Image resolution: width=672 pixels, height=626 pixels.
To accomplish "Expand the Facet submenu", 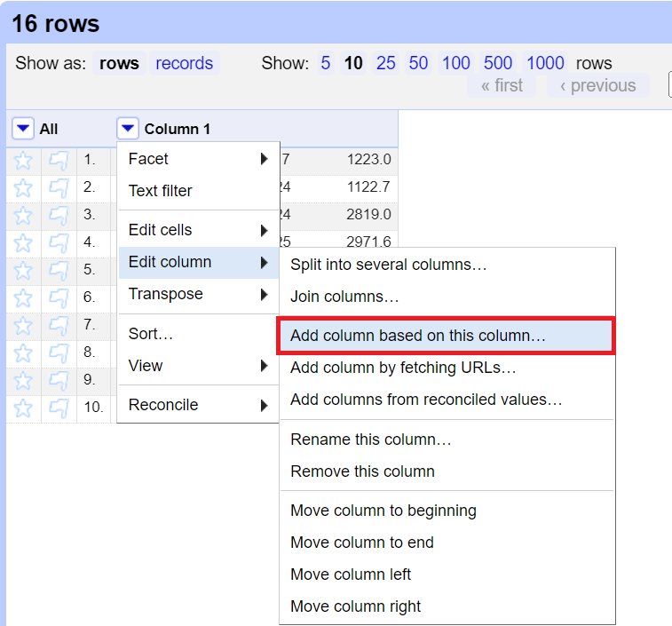I will (x=199, y=159).
